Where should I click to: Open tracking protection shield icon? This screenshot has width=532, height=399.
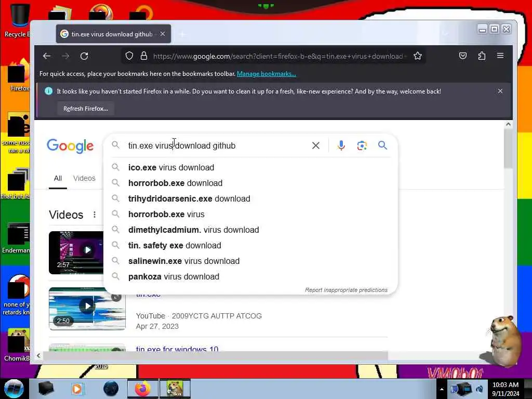[129, 56]
